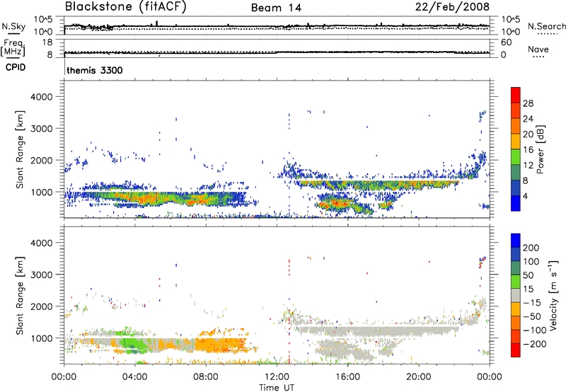Click the 18 tick on frequency axis
Image resolution: width=566 pixels, height=392 pixels.
pos(47,42)
